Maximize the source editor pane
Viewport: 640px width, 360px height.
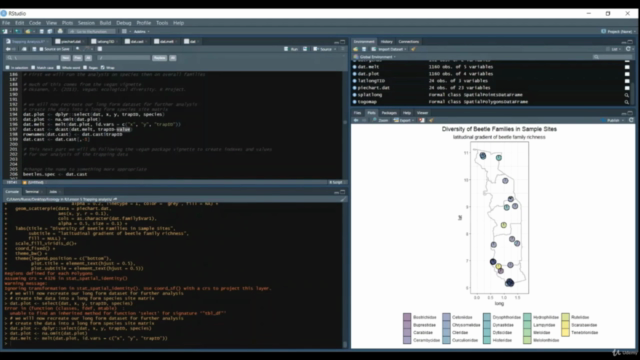tap(342, 42)
